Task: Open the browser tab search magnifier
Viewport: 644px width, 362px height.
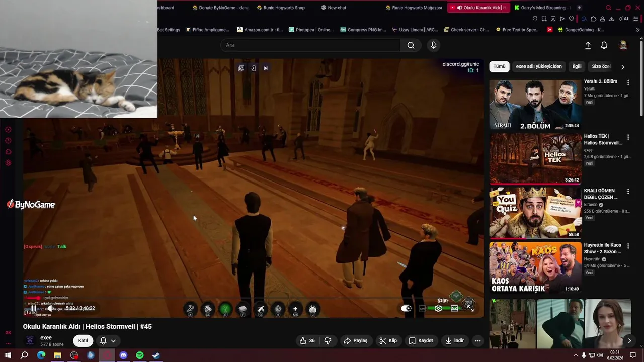Action: point(608,8)
